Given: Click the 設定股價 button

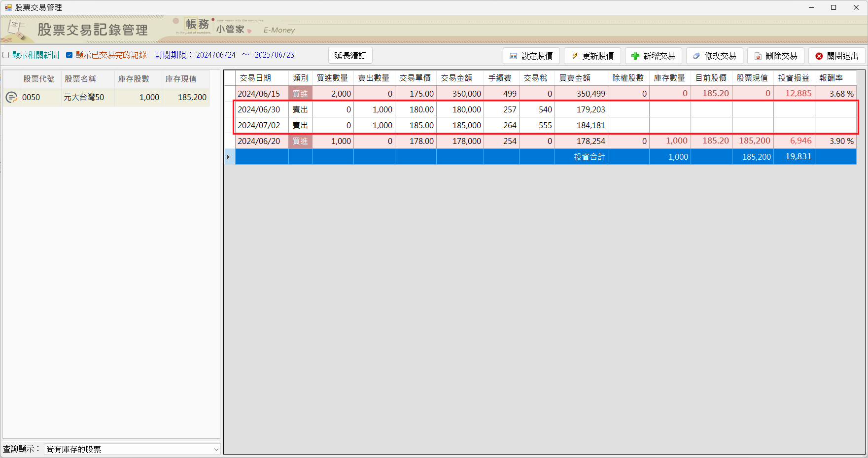Looking at the screenshot, I should point(531,56).
